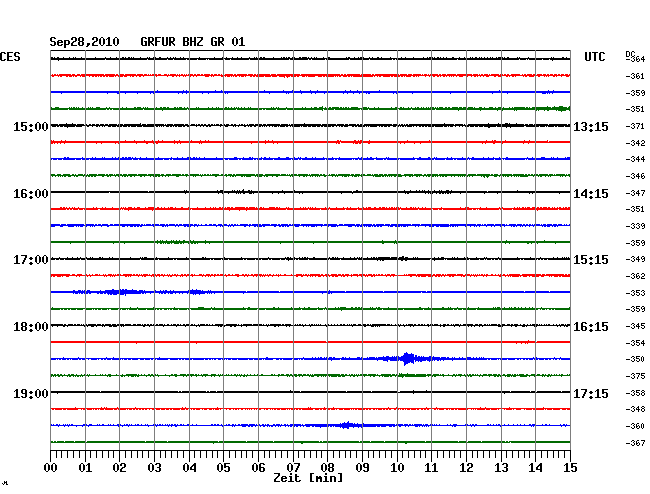Click the large blue seismic burst near minute 10
This screenshot has width=650, height=494.
(408, 358)
